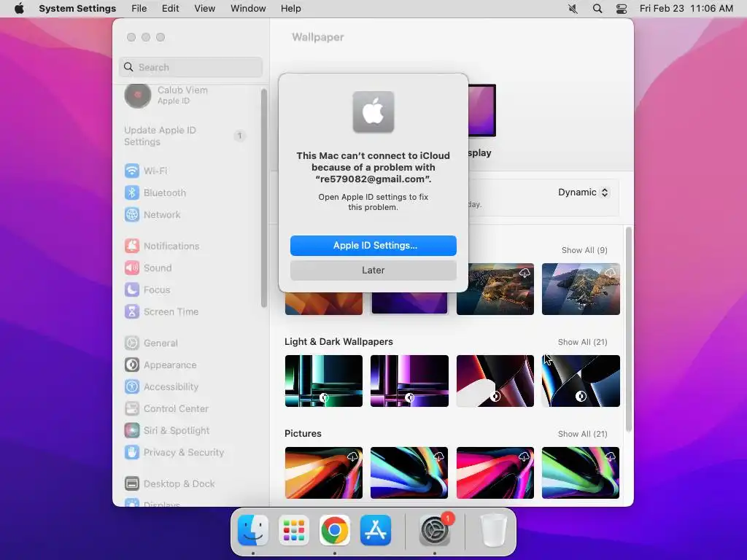Image resolution: width=747 pixels, height=560 pixels.
Task: Click the sidebar scrollbar
Action: [264, 198]
